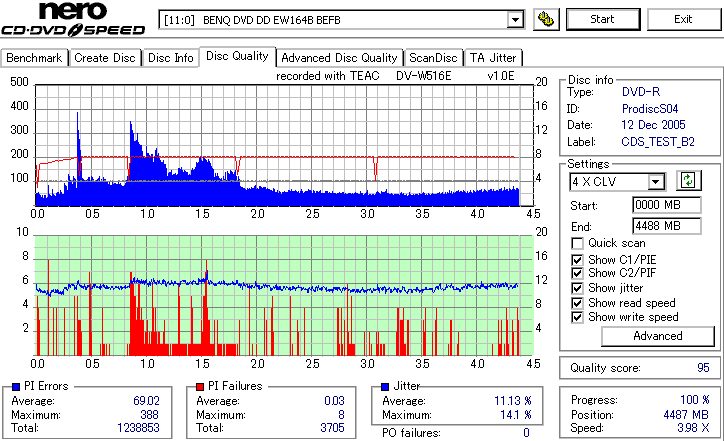This screenshot has width=724, height=441.
Task: Click PI Failures average 0.03
Action: click(334, 401)
